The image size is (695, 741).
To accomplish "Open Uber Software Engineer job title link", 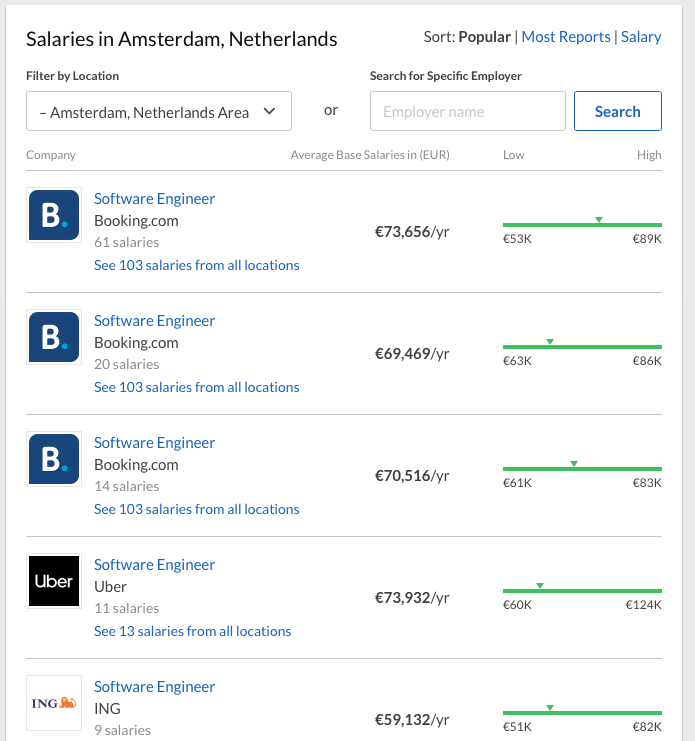I will (154, 565).
